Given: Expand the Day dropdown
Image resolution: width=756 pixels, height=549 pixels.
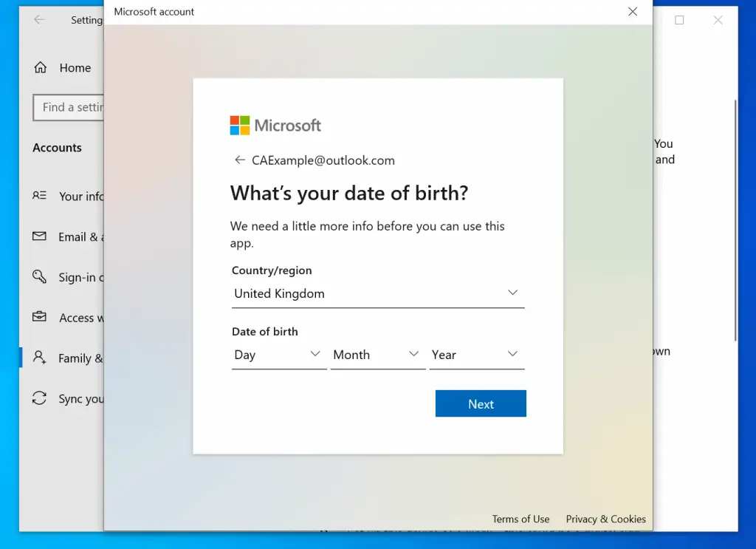Looking at the screenshot, I should click(278, 355).
